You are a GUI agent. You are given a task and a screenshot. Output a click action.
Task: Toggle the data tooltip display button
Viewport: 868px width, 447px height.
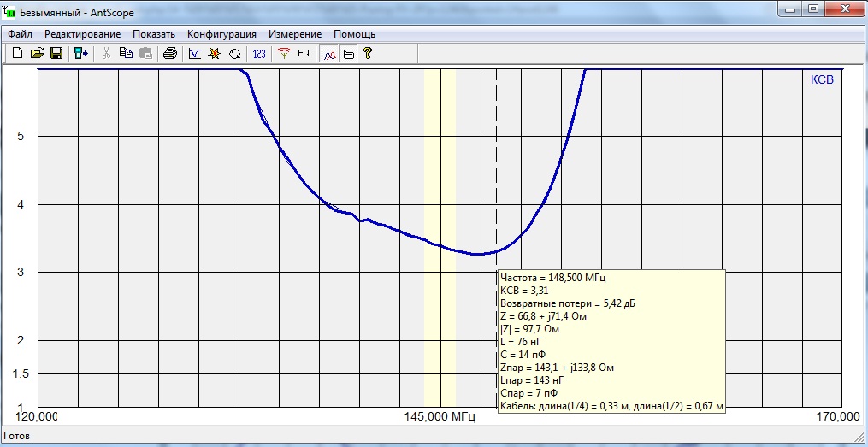point(348,54)
